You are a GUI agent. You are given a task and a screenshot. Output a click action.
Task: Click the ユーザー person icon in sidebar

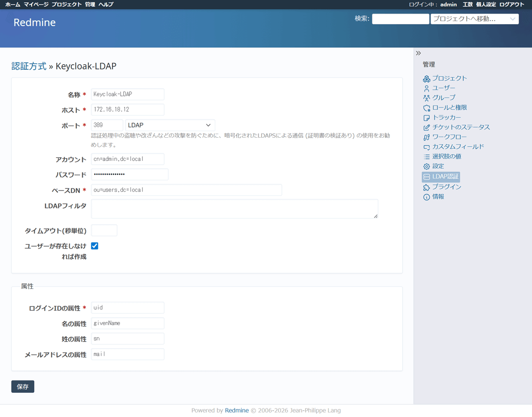coord(426,88)
